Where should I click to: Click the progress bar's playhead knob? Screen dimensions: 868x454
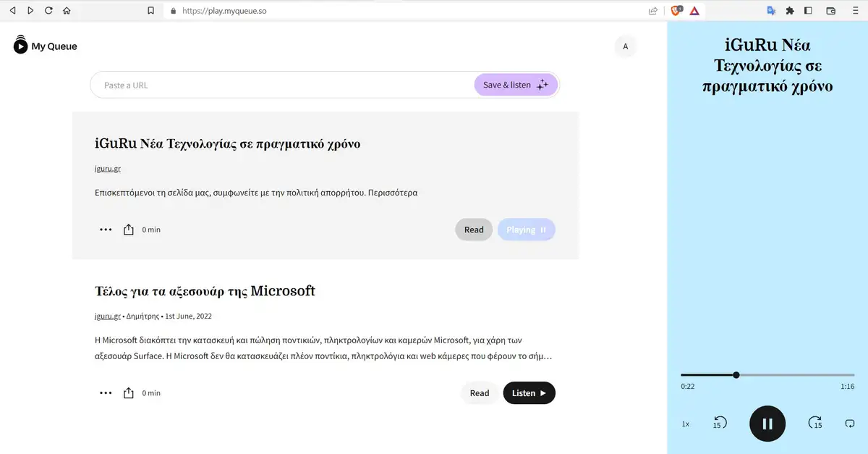pos(736,375)
